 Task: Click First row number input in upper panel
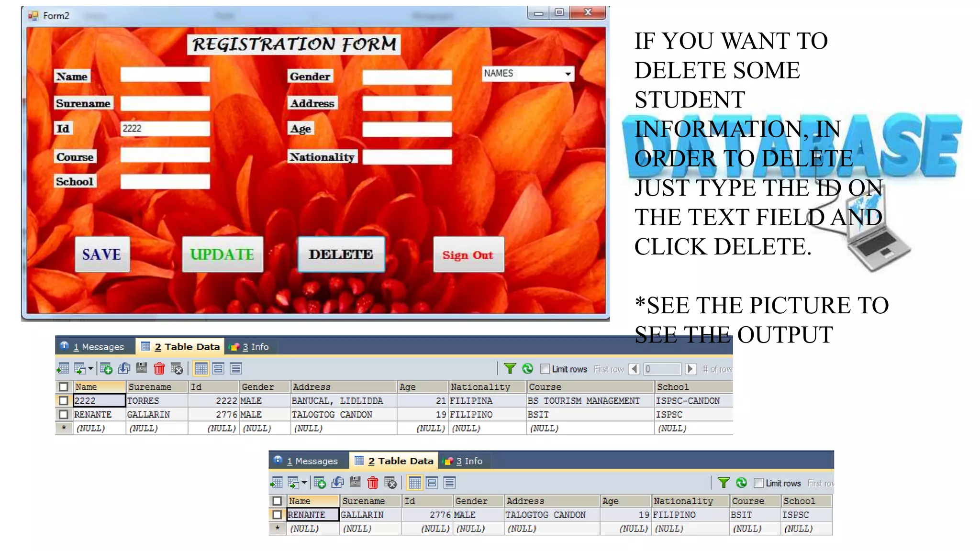(662, 369)
